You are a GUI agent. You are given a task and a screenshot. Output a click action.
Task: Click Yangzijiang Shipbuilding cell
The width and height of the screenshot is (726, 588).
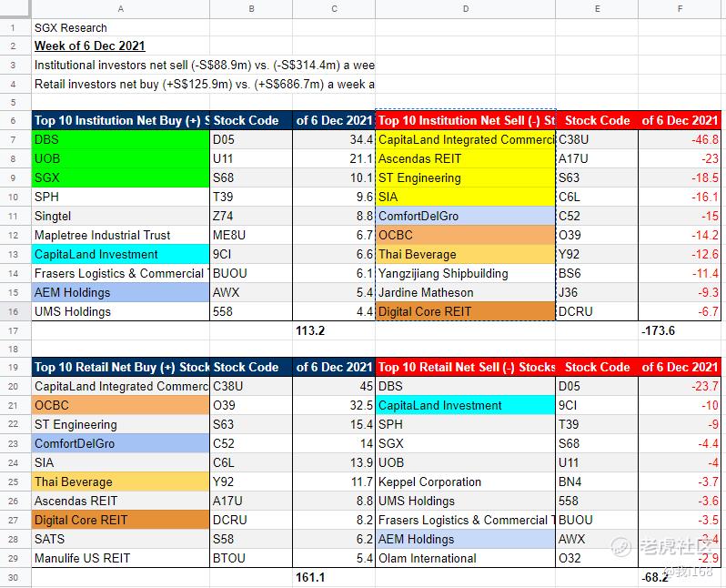tap(465, 273)
